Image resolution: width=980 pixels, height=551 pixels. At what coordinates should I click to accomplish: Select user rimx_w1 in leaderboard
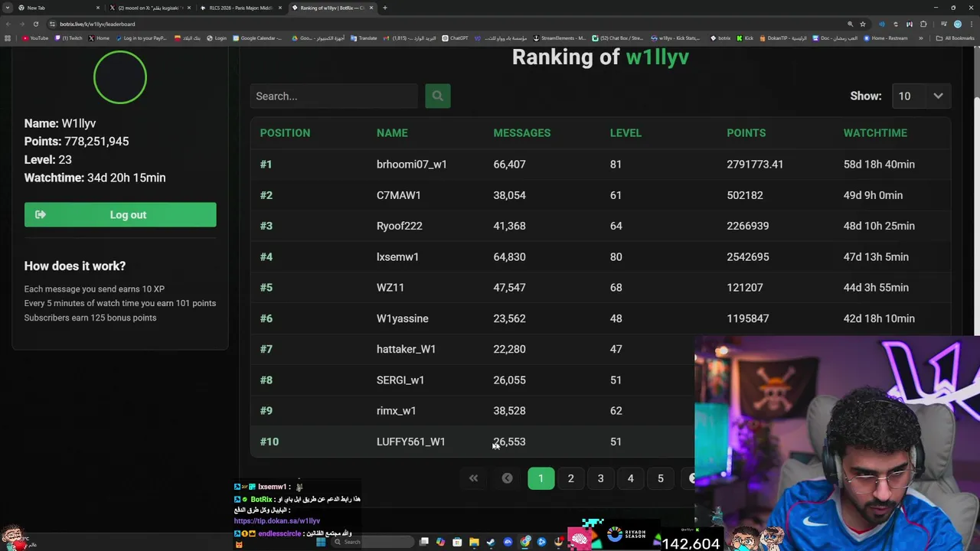coord(396,411)
